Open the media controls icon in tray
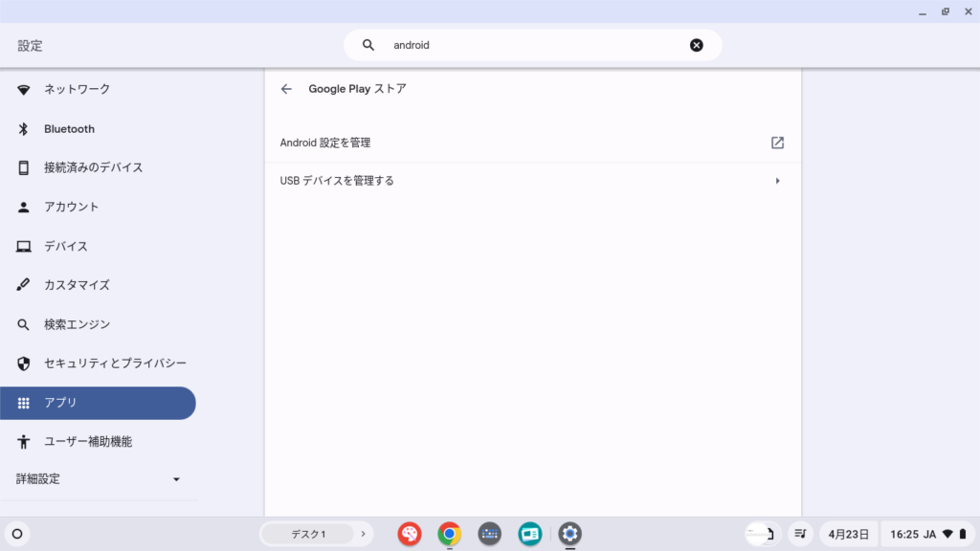Screen dimensions: 980x551 (800, 534)
